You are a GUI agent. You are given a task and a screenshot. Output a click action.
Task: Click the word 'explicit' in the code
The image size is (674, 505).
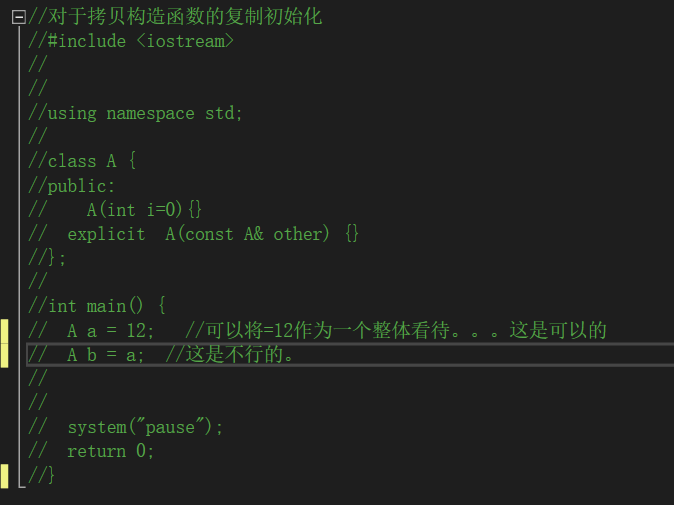pos(106,234)
